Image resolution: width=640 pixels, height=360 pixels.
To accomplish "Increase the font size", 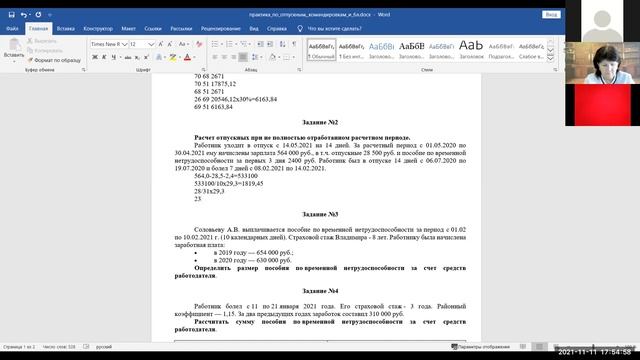I will point(161,44).
